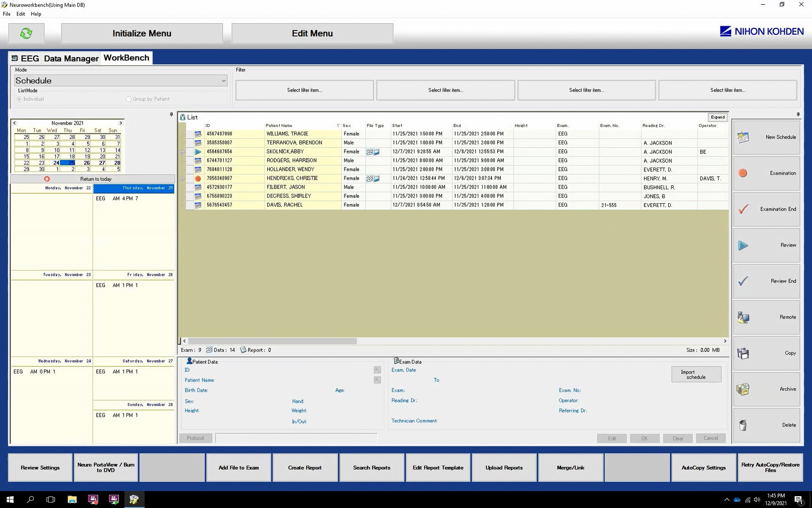Click the pin icon above New Schedule

pos(798,114)
